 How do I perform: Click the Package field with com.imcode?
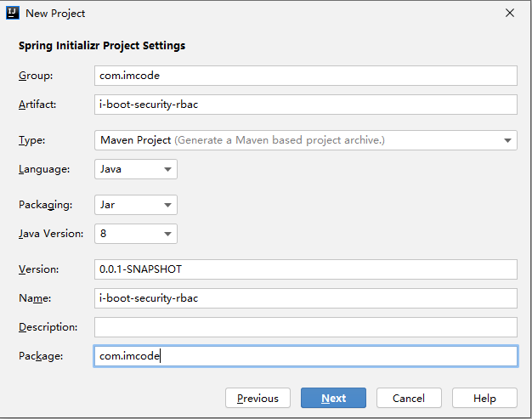pos(306,356)
